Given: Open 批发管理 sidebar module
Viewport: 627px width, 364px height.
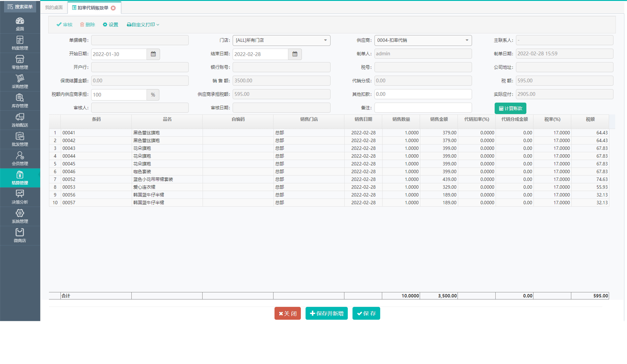Looking at the screenshot, I should click(x=20, y=139).
